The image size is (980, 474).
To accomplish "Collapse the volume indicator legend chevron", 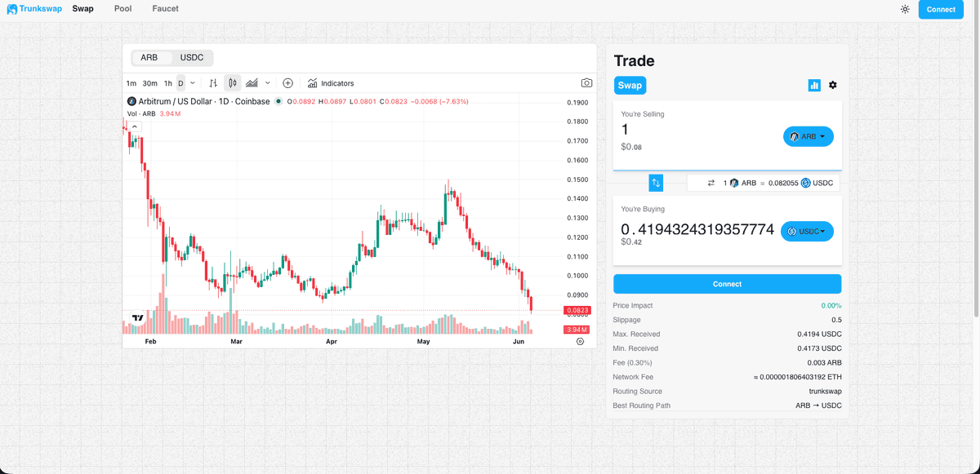I will click(135, 126).
